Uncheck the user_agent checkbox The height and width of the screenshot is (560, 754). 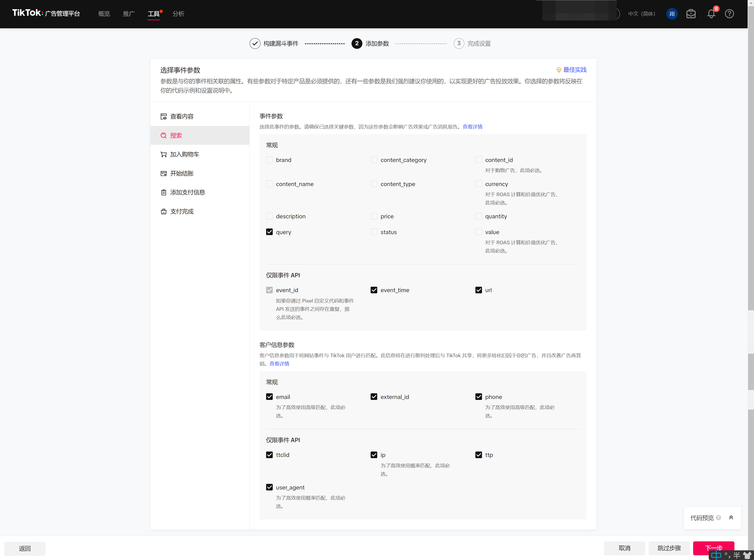(x=269, y=487)
